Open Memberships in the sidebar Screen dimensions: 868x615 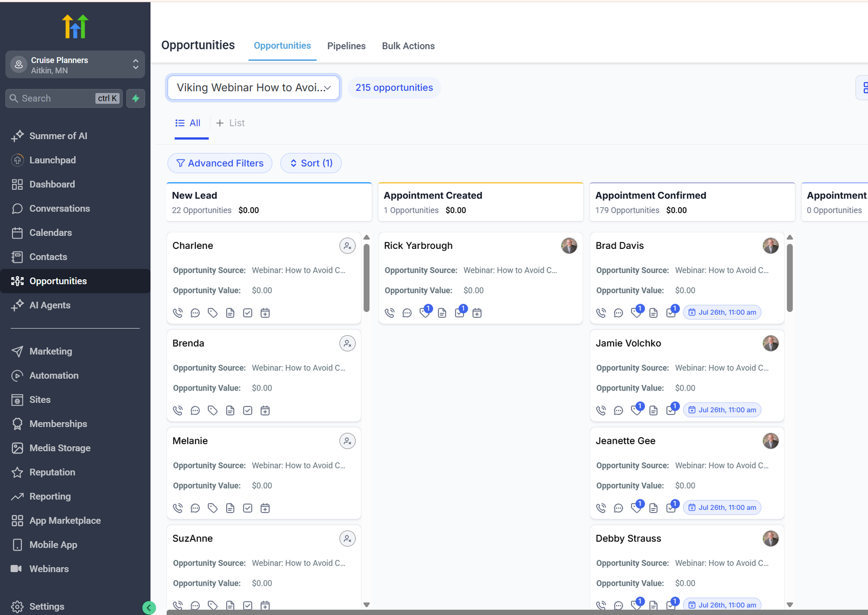(x=75, y=424)
